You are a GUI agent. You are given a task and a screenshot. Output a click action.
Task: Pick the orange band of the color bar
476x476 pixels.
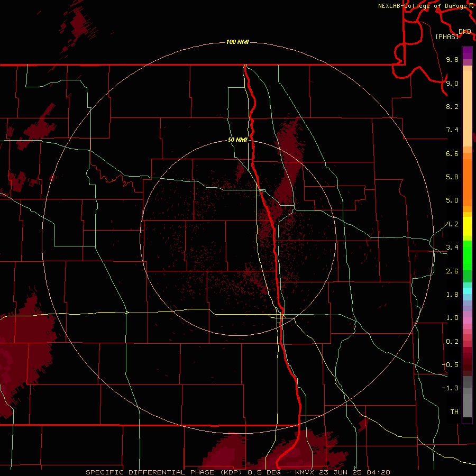pyautogui.click(x=467, y=182)
